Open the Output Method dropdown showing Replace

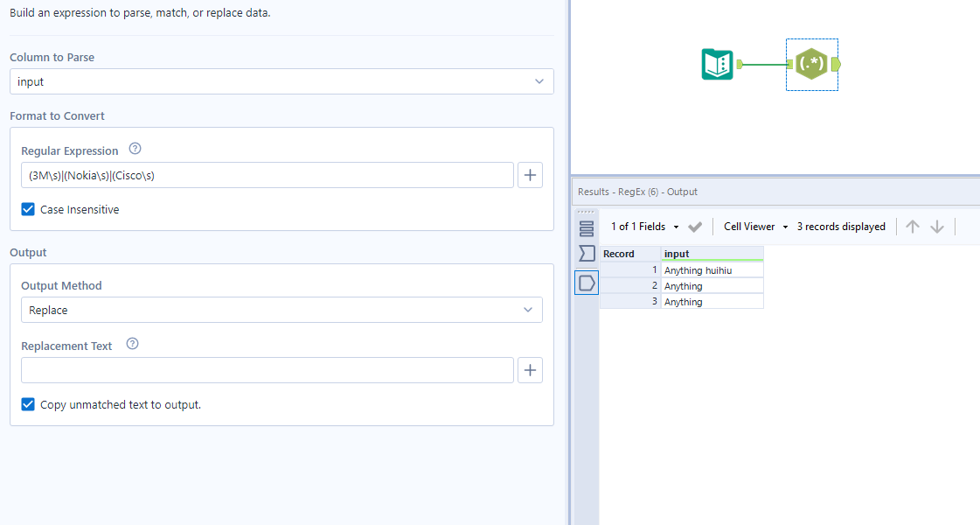pos(281,309)
